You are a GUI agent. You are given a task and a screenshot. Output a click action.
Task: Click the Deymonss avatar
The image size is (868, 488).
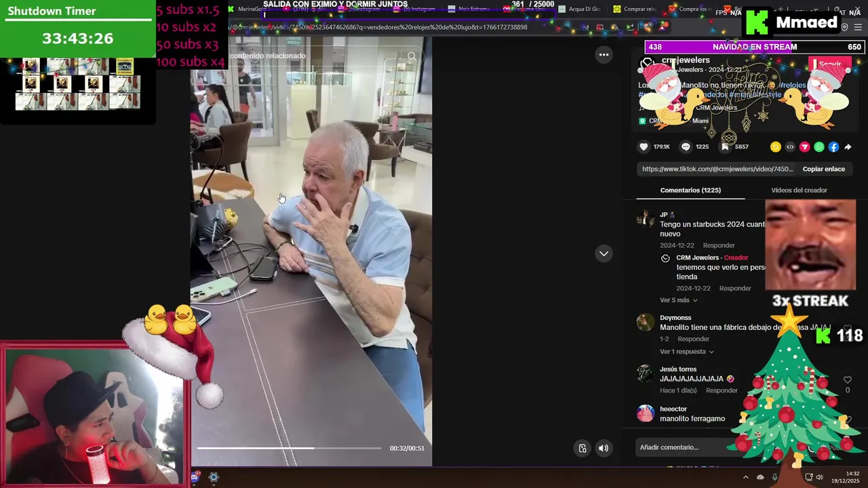tap(646, 322)
